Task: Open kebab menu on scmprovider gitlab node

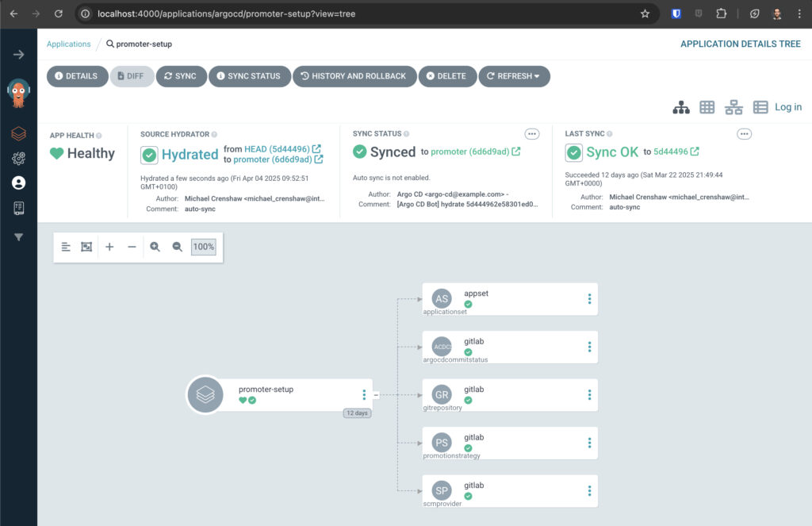Action: [x=589, y=491]
